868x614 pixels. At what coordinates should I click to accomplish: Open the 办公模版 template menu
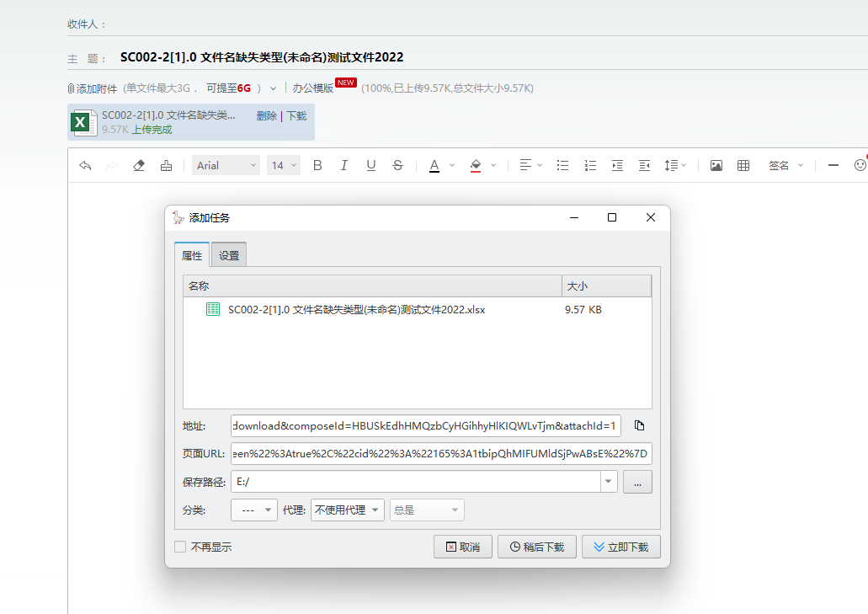pyautogui.click(x=313, y=88)
